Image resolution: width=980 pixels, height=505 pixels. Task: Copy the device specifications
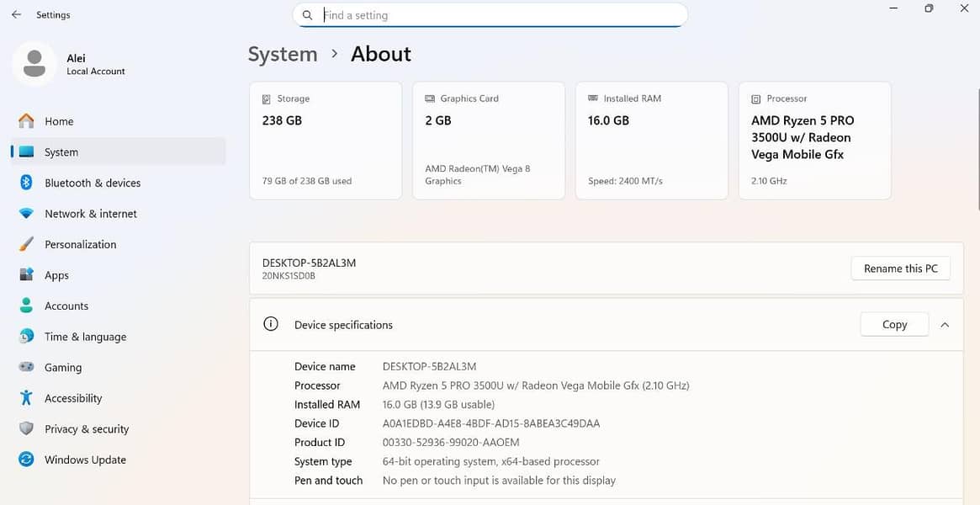pos(894,325)
